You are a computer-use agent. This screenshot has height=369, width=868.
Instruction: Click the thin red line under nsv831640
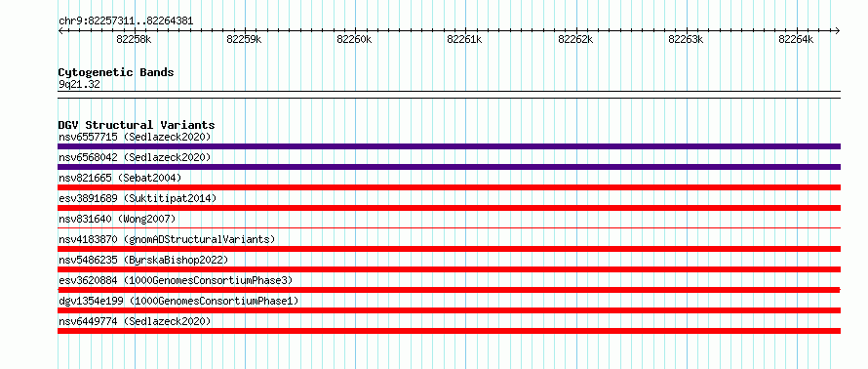(449, 227)
